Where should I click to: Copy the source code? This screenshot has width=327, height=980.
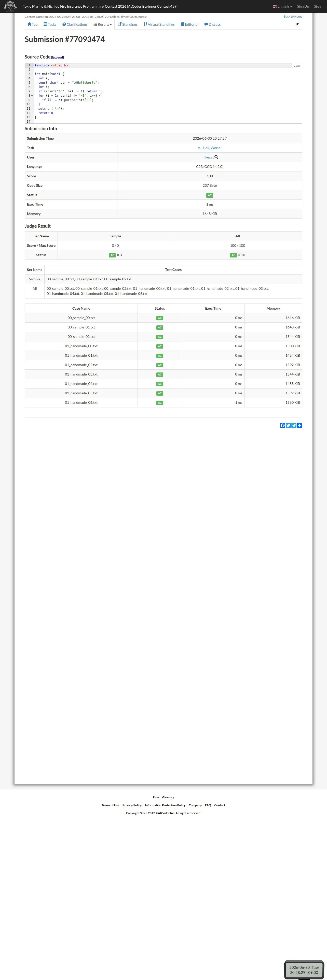point(297,66)
